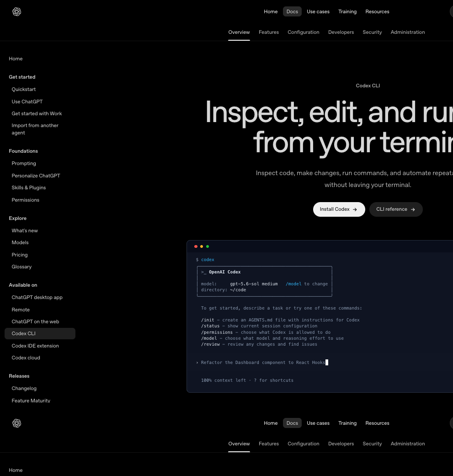Open Personalize ChatGPT in the sidebar
This screenshot has height=476, width=453.
tap(36, 176)
